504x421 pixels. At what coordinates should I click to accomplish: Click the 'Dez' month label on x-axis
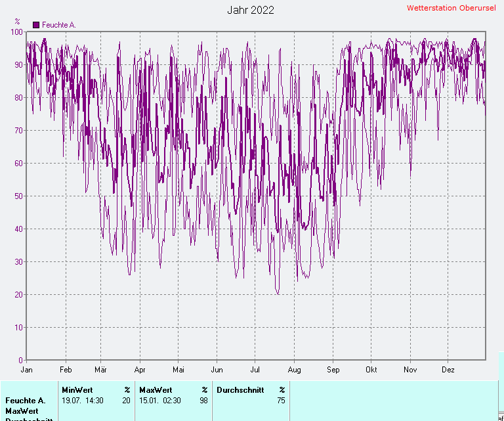[x=448, y=370]
